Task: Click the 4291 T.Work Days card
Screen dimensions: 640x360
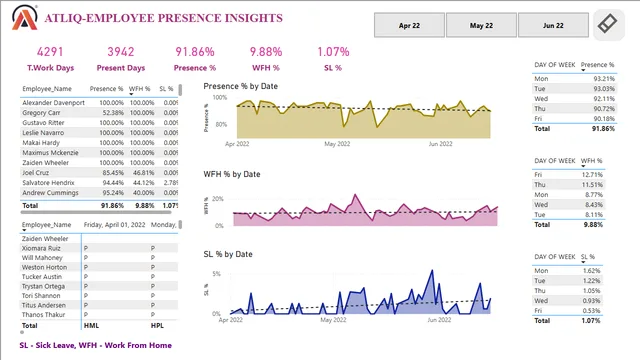Action: click(x=51, y=59)
